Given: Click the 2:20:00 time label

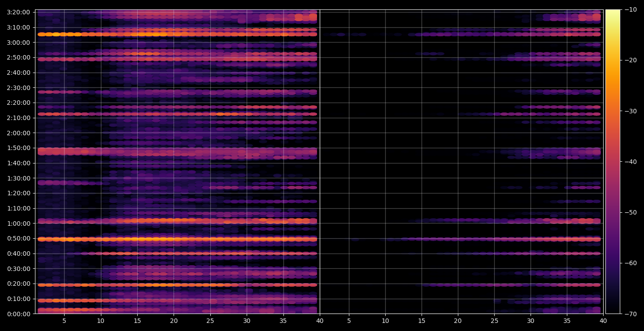Looking at the screenshot, I should 18,103.
